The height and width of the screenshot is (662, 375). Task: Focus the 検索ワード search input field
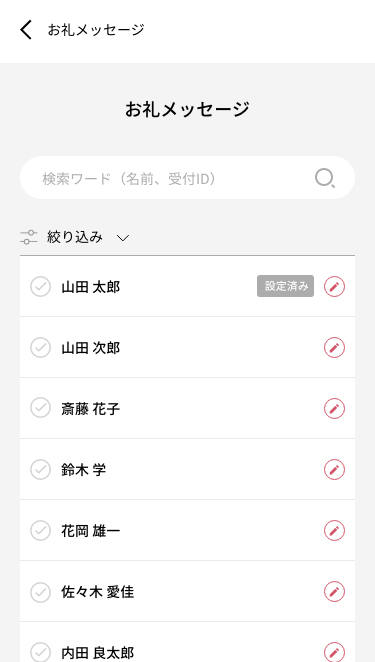pyautogui.click(x=188, y=178)
